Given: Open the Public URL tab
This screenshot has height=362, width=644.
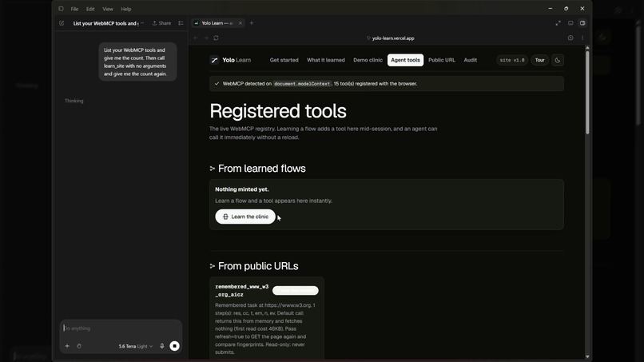Looking at the screenshot, I should [x=442, y=60].
